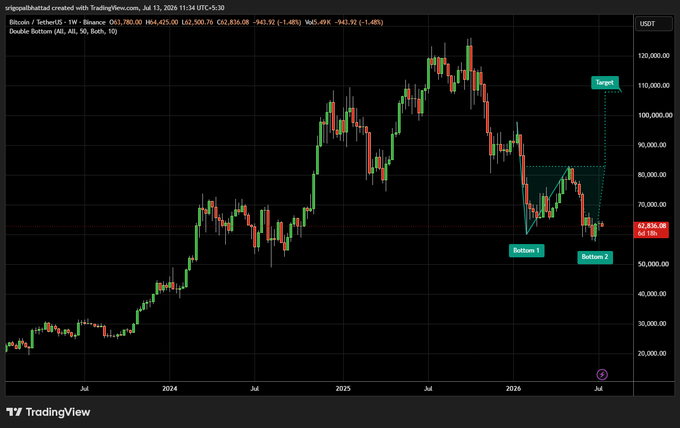Click the O63,780.00 open value
This screenshot has width=680, height=428.
(126, 22)
